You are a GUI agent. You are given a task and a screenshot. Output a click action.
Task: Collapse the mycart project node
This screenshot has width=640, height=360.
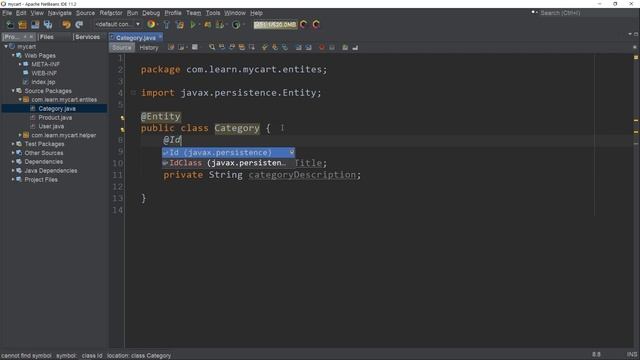(x=6, y=47)
